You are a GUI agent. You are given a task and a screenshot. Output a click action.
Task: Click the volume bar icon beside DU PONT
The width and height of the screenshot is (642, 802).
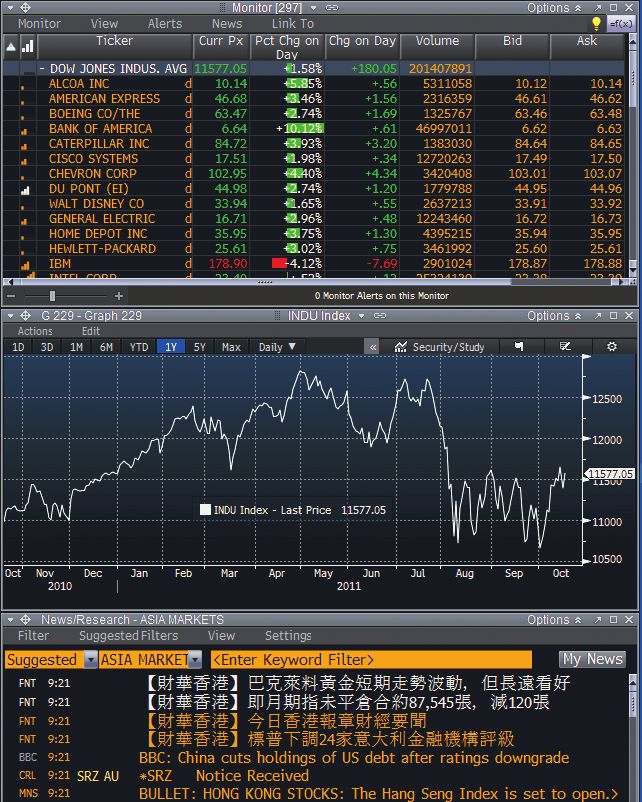coord(25,190)
